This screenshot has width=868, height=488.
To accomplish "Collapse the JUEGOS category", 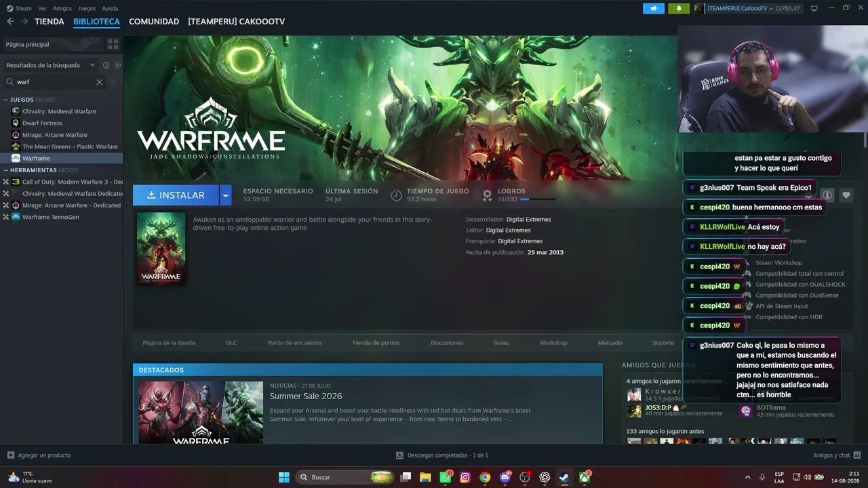I will pos(5,100).
